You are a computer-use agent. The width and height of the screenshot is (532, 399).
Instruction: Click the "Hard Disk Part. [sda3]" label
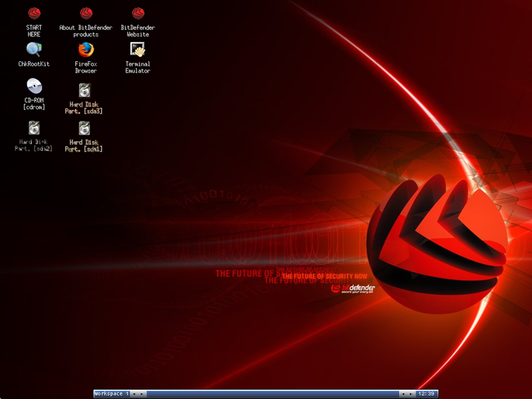point(84,108)
